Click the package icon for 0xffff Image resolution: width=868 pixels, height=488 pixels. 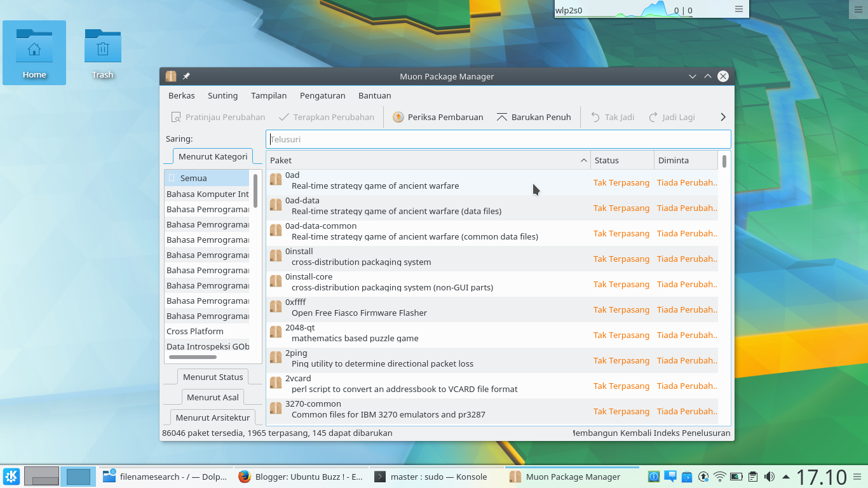point(276,306)
